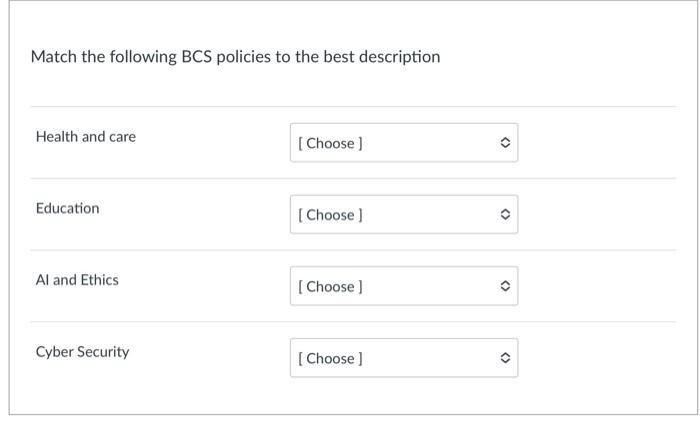Click the [Choose] placeholder for AI and Ethics
The image size is (700, 421).
click(x=331, y=287)
